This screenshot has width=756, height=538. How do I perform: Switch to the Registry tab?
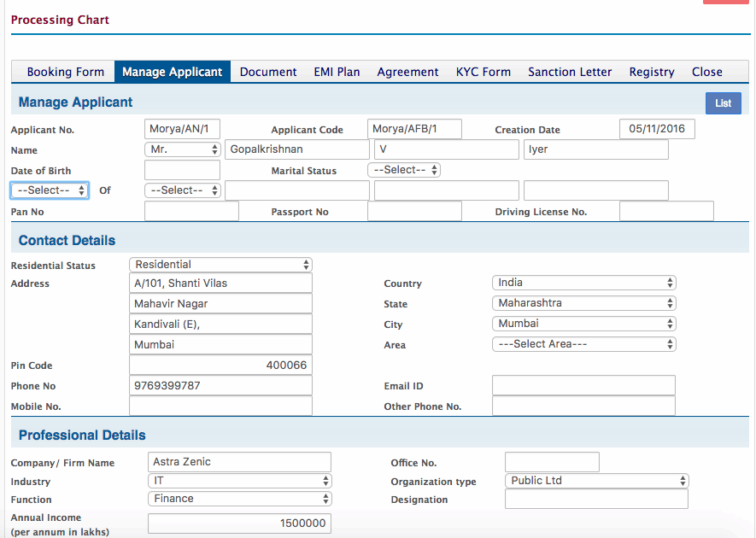click(x=651, y=72)
